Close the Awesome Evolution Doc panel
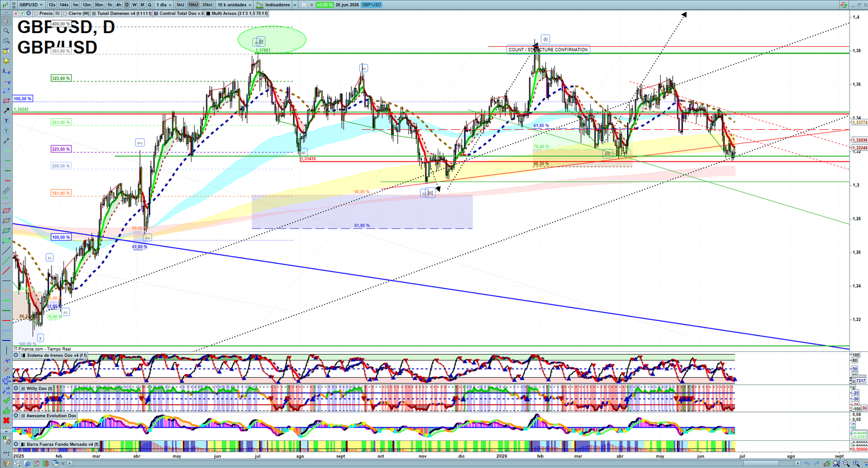Screen dimensions: 868x468 16,416
